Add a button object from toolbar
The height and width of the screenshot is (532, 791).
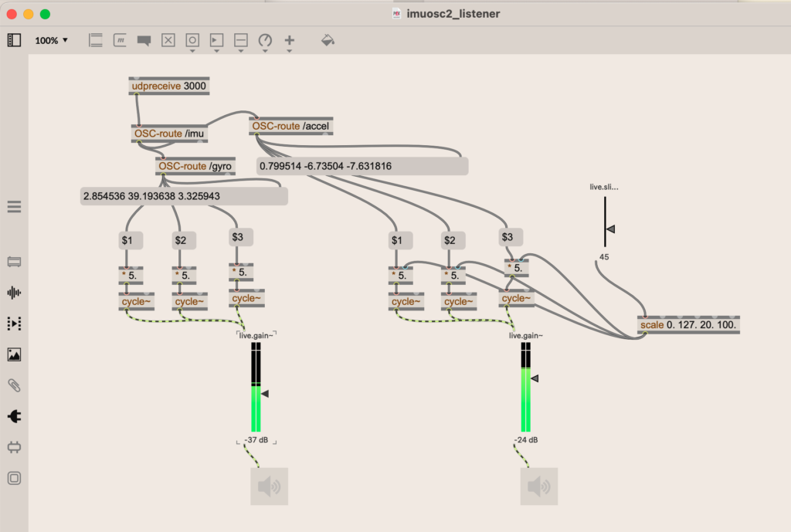192,40
